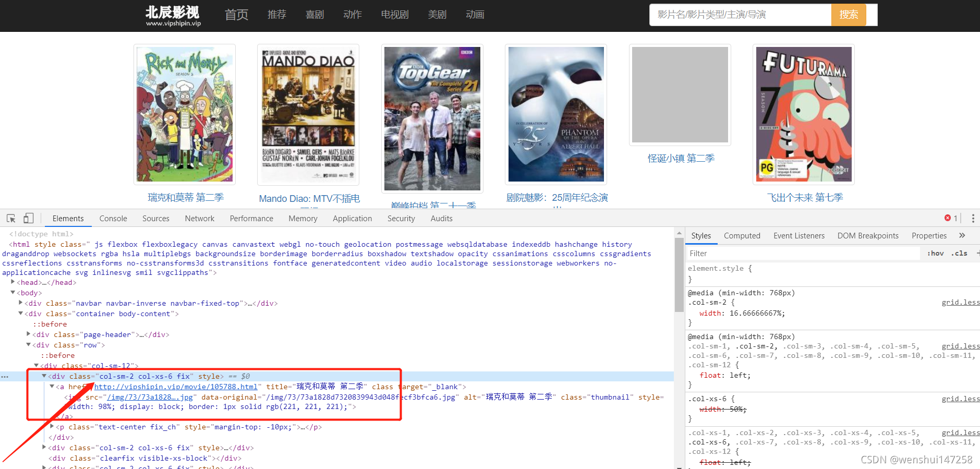
Task: Open the DevTools three-dot customize menu
Action: click(x=973, y=219)
